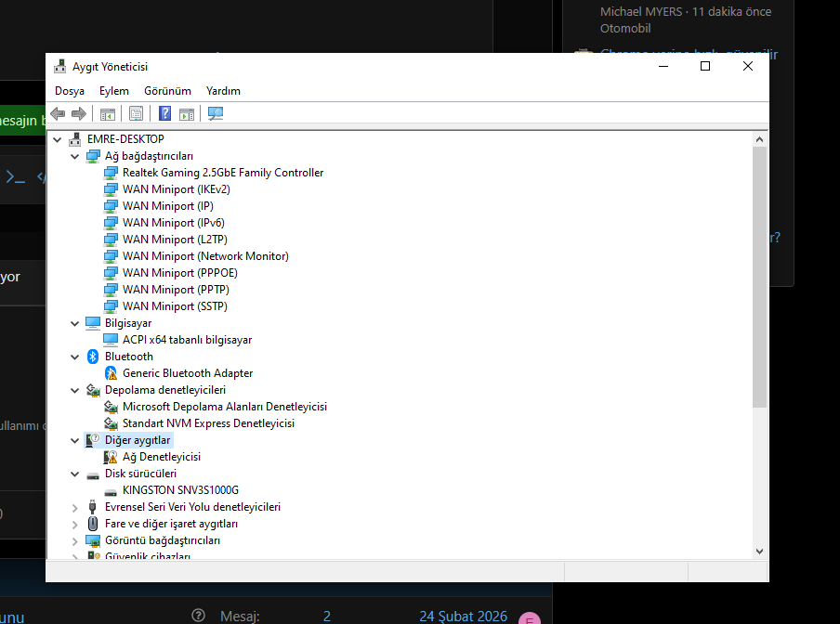
Task: Click the Ağ bağdaştırıcıları category icon
Action: point(93,156)
